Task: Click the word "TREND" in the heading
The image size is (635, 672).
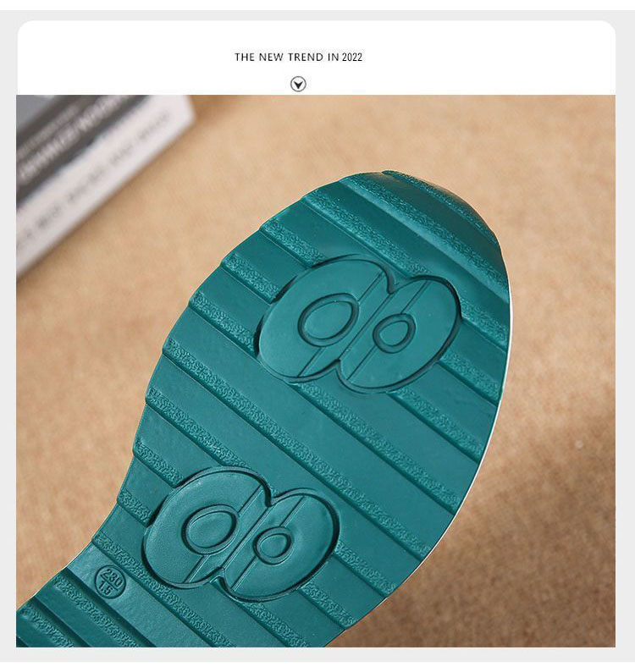Action: 306,57
